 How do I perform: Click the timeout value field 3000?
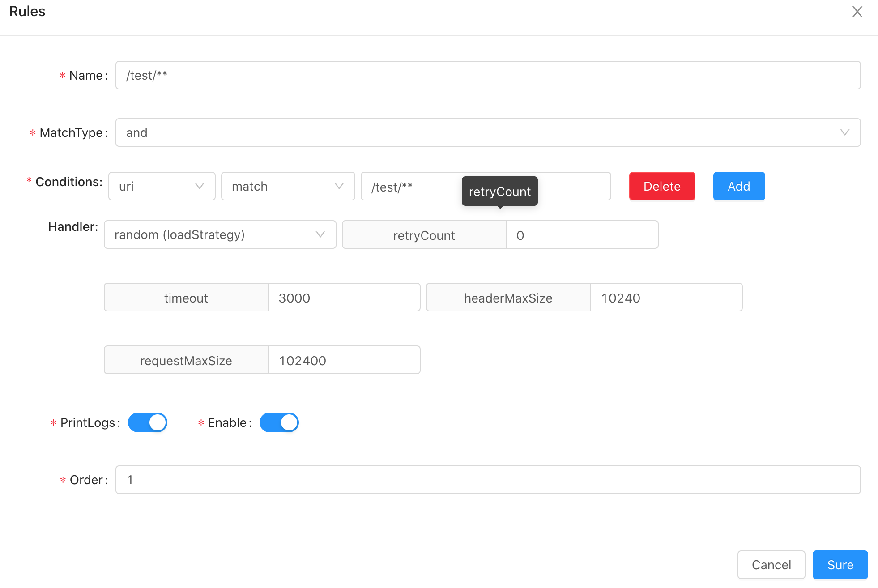coord(344,298)
